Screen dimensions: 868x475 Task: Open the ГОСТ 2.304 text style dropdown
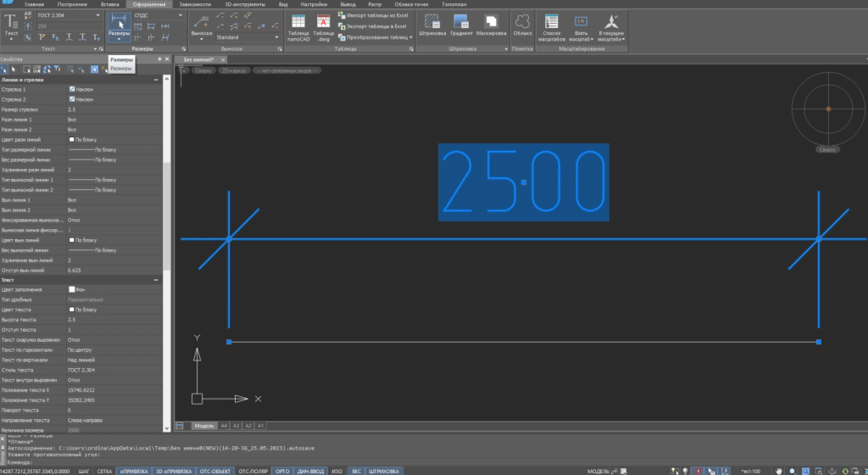tap(66, 15)
